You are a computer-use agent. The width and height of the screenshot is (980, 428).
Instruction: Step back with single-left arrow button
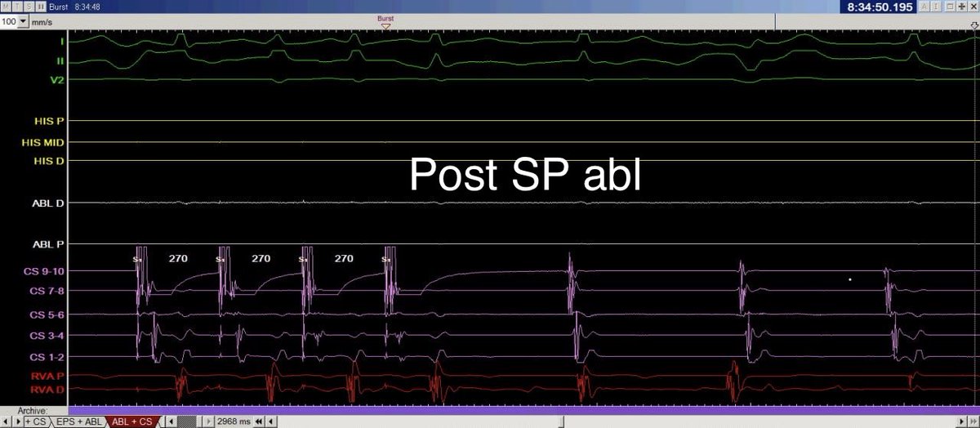[x=270, y=421]
